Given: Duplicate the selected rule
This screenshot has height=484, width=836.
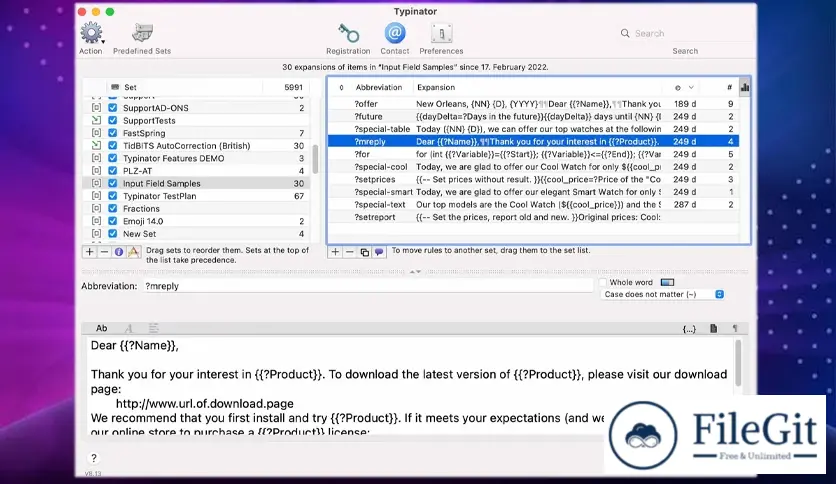Looking at the screenshot, I should [364, 252].
